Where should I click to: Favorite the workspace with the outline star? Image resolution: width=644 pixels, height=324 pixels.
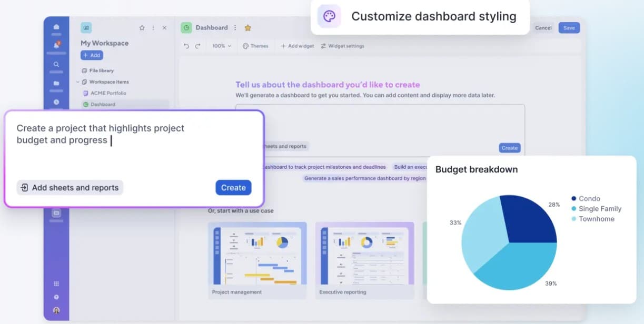click(x=142, y=28)
